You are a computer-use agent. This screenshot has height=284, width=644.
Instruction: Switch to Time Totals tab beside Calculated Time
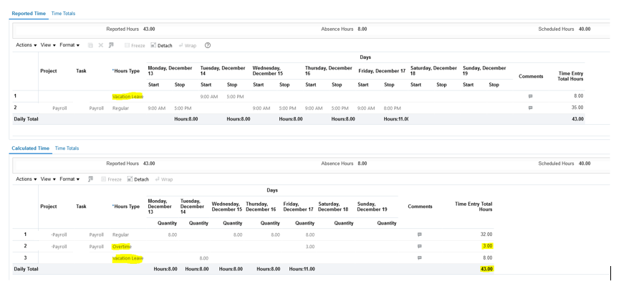(x=67, y=148)
